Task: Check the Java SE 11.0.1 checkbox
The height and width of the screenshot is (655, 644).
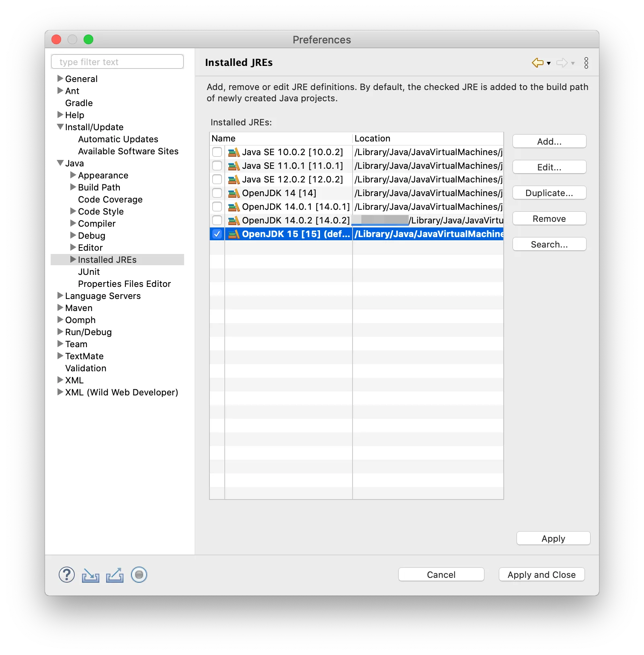Action: [217, 166]
